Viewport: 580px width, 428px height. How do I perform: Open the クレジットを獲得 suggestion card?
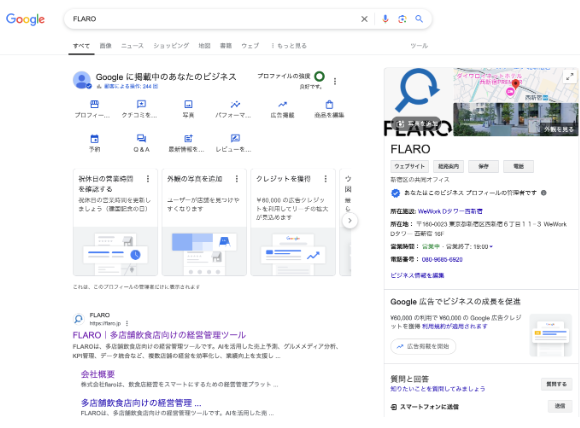click(x=293, y=222)
